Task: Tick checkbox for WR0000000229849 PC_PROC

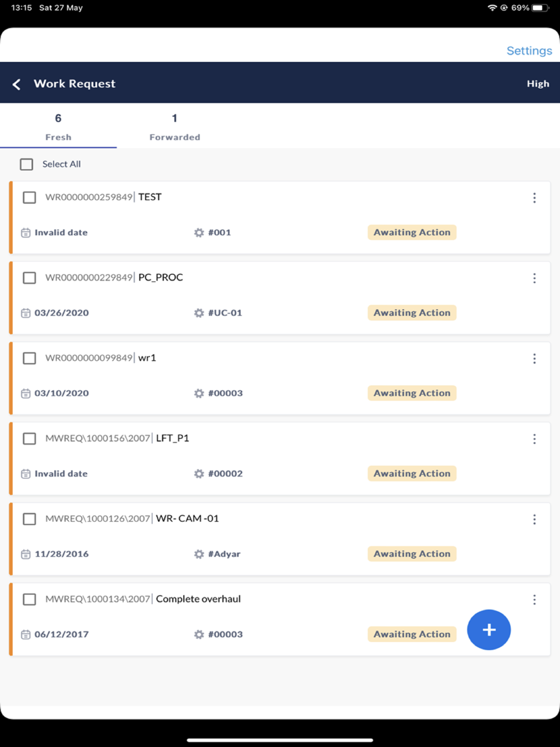Action: 29,278
